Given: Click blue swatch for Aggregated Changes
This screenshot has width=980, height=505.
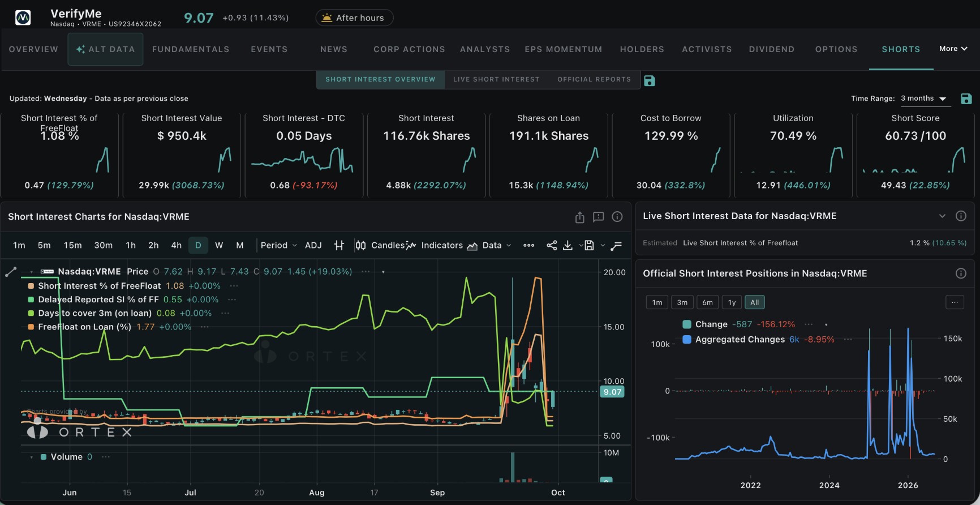Looking at the screenshot, I should 687,339.
